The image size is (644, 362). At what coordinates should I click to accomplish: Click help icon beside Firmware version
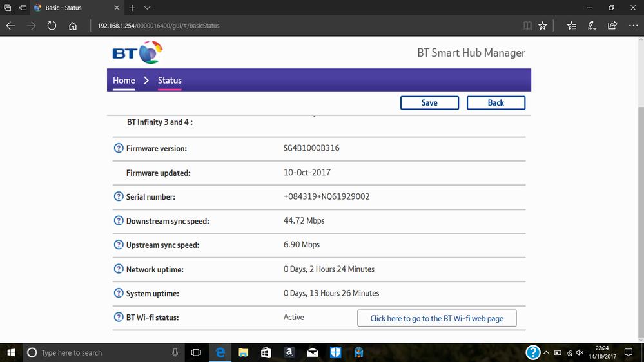pos(118,148)
